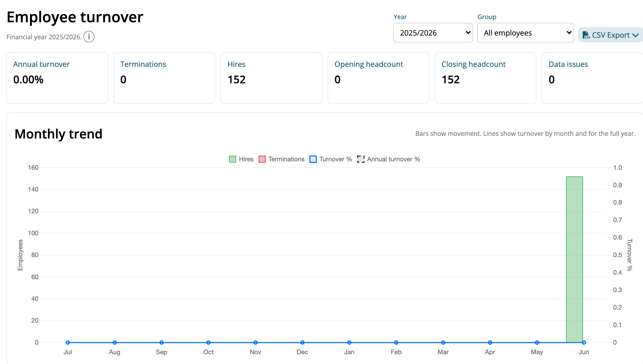Click the 'Employees' left axis title

coord(20,255)
